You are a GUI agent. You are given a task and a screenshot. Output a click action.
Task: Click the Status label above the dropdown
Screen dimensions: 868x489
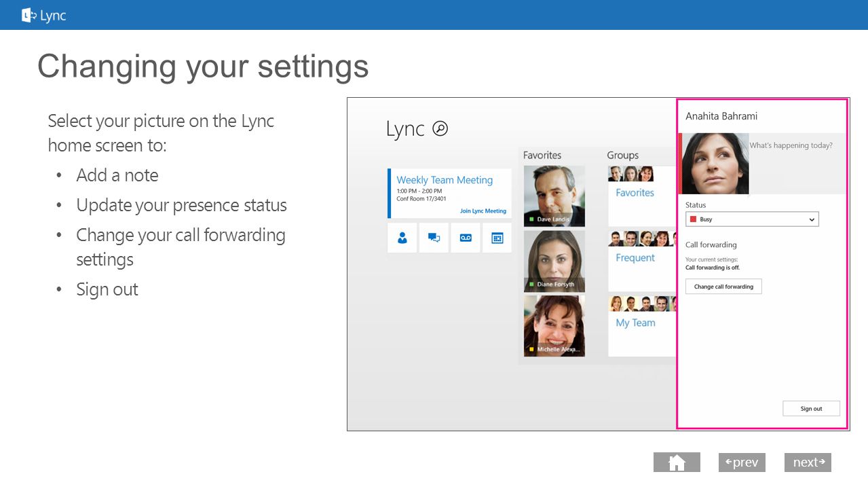696,205
